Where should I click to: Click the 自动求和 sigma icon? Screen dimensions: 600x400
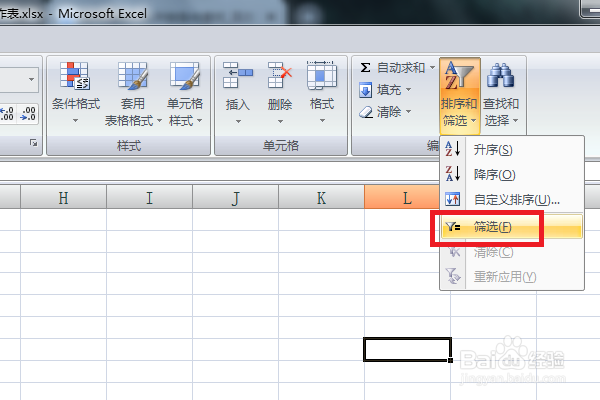365,68
